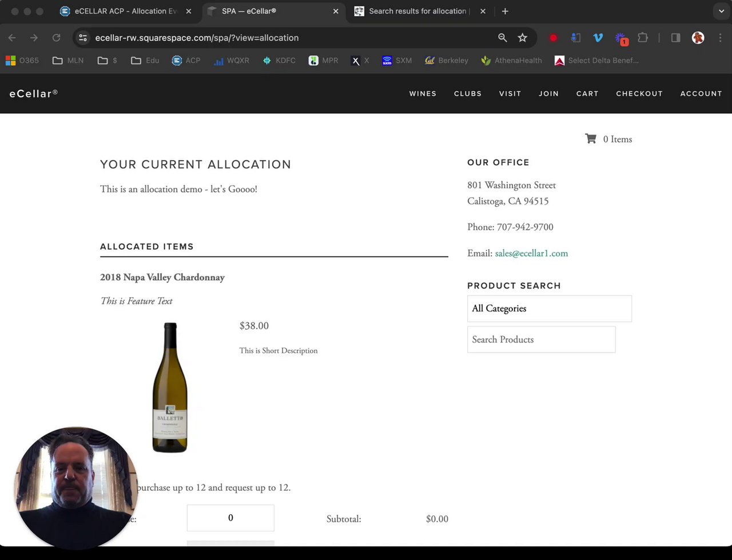This screenshot has height=560, width=732.
Task: Toggle the browser side panel
Action: (675, 38)
